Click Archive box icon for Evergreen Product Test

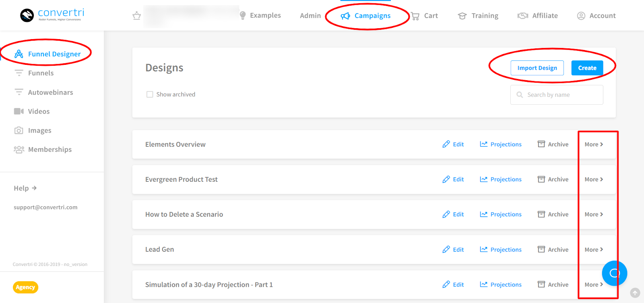click(541, 179)
